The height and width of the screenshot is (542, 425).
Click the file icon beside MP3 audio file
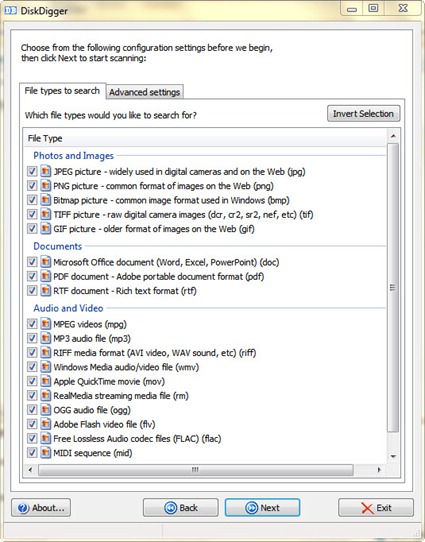[x=45, y=338]
